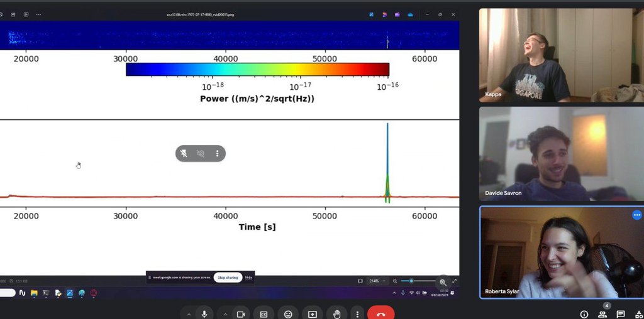
Task: Expand audio settings arrow beside microphone
Action: pyautogui.click(x=187, y=314)
